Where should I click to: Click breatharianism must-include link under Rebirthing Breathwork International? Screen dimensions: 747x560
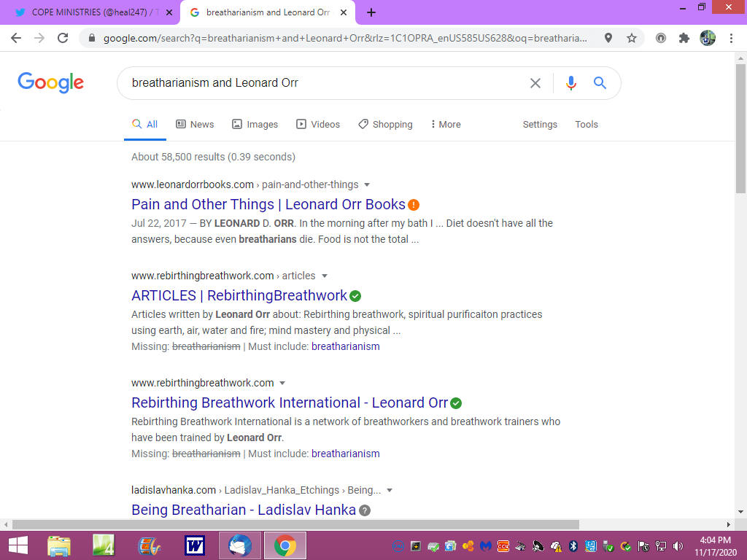[x=345, y=454]
